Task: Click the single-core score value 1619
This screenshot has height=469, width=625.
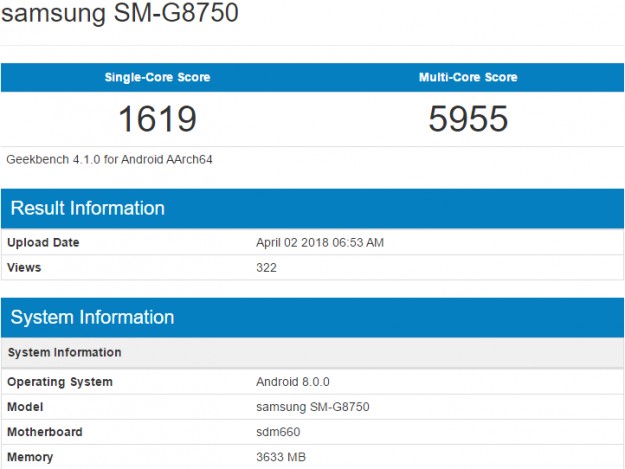Action: coord(157,119)
